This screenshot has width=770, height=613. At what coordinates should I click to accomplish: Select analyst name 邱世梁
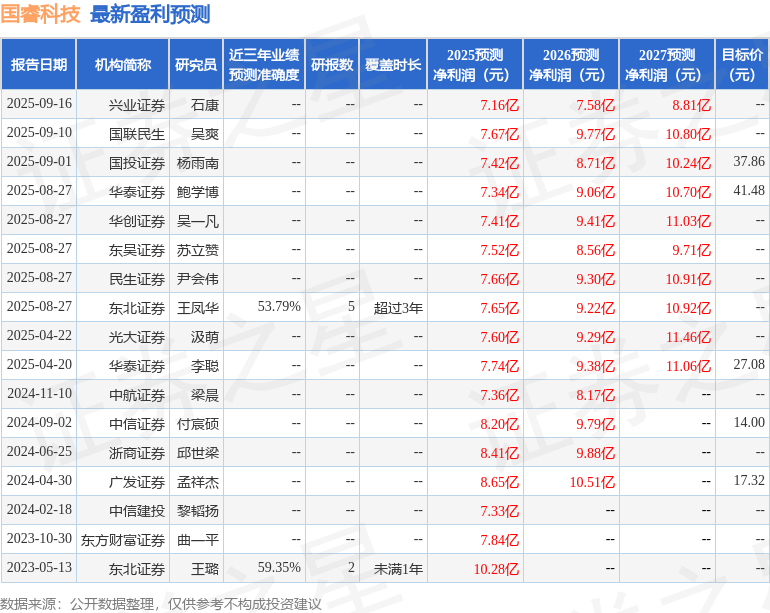pyautogui.click(x=198, y=453)
